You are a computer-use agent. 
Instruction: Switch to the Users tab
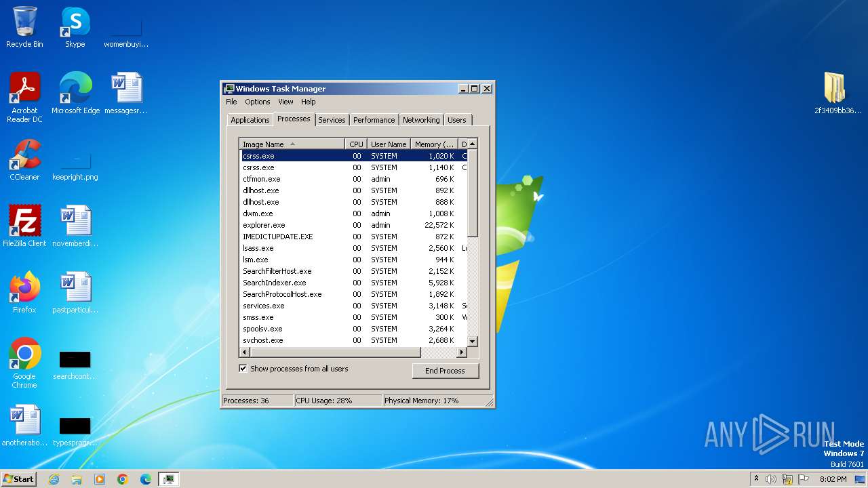click(x=457, y=120)
